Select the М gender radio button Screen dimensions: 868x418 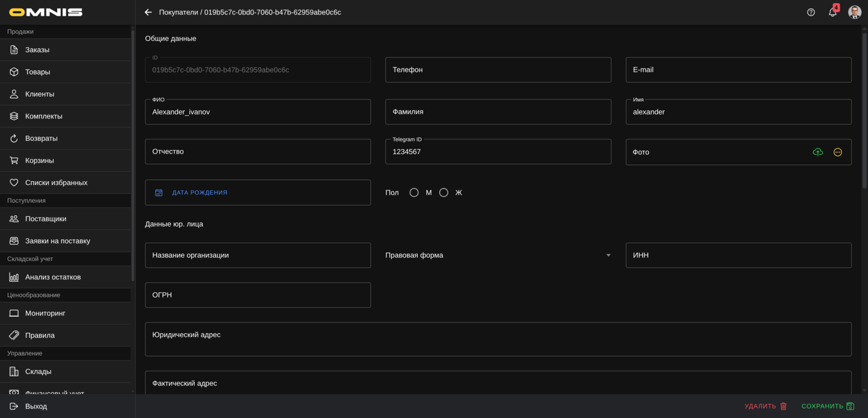414,193
